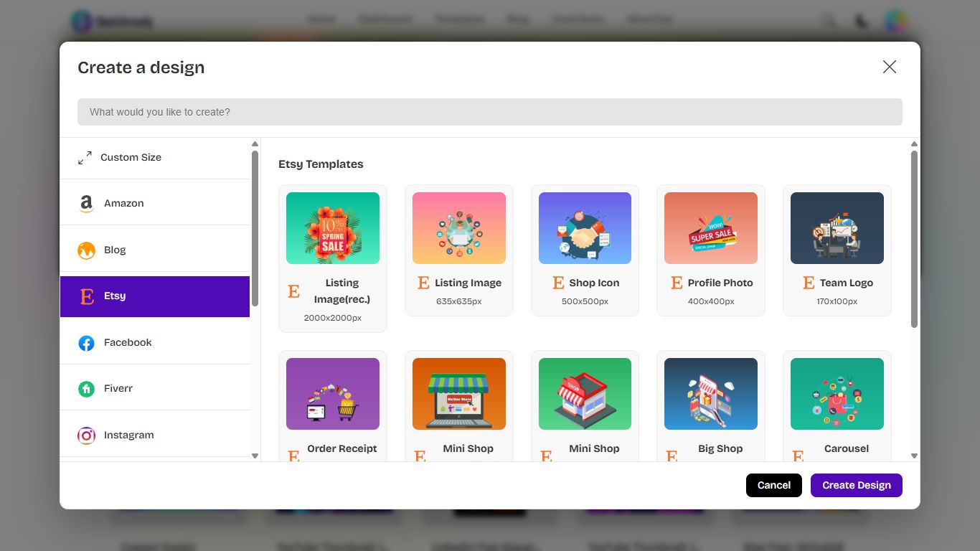Focus the 'What would you like to create?' search field

pos(490,112)
